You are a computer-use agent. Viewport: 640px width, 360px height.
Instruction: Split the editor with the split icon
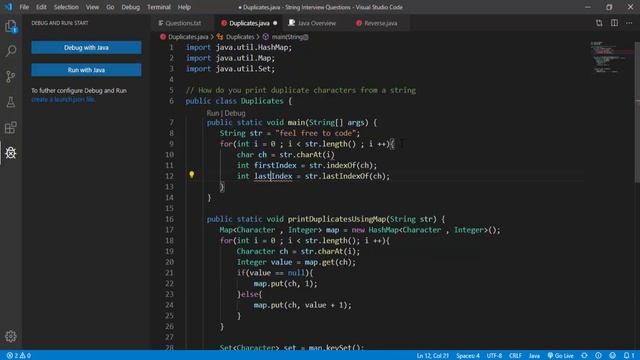click(x=614, y=23)
